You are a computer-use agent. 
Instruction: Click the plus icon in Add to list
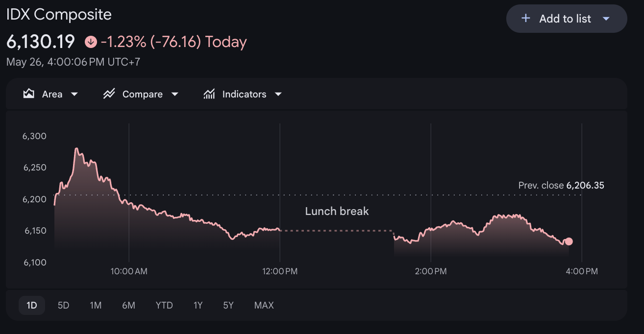526,19
